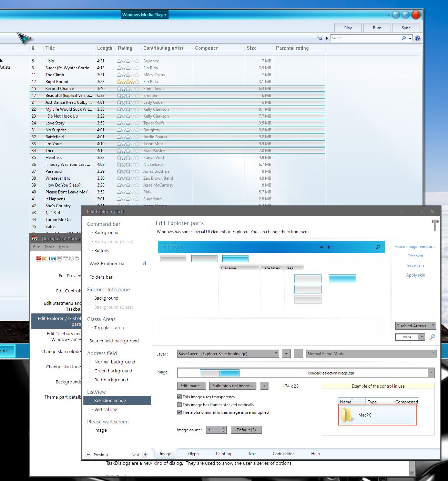The width and height of the screenshot is (448, 481).
Task: Open the SkinStudio File menu
Action: 37,247
